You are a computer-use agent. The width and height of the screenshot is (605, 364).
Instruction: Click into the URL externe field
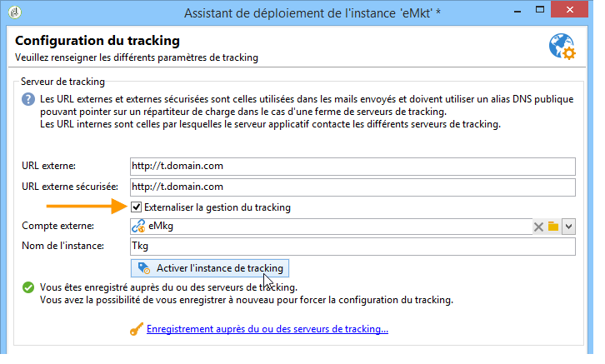pyautogui.click(x=352, y=167)
